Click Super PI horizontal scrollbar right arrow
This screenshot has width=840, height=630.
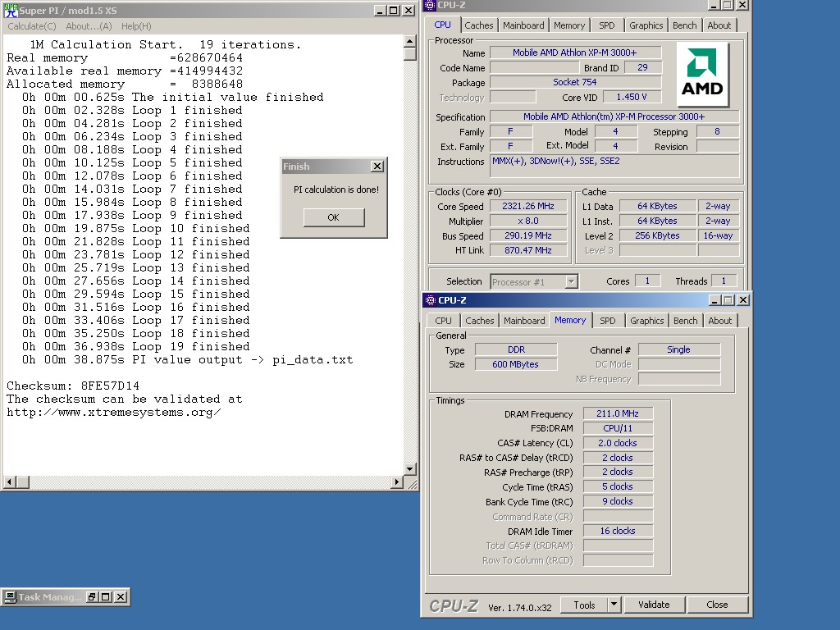396,482
